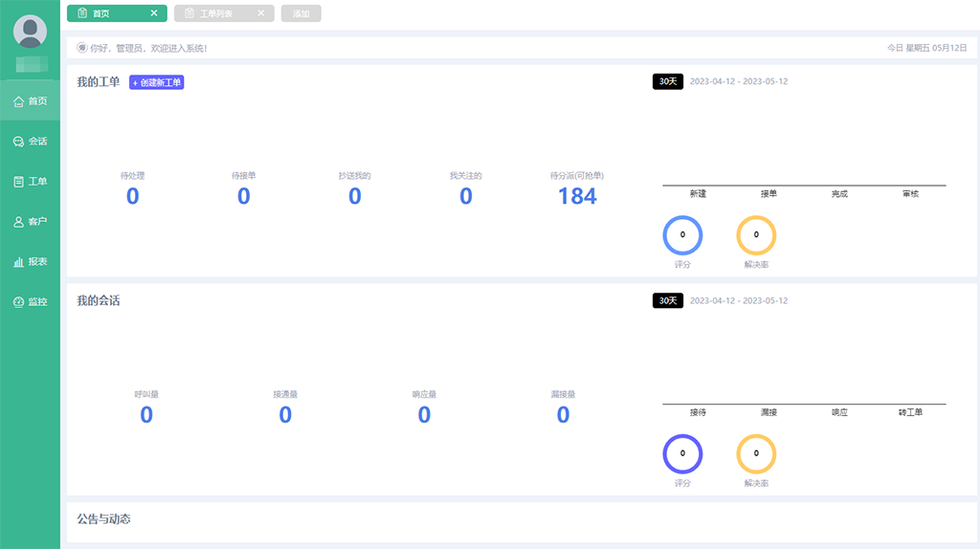This screenshot has height=549, width=980.
Task: Close the 首页 tab
Action: click(x=154, y=13)
